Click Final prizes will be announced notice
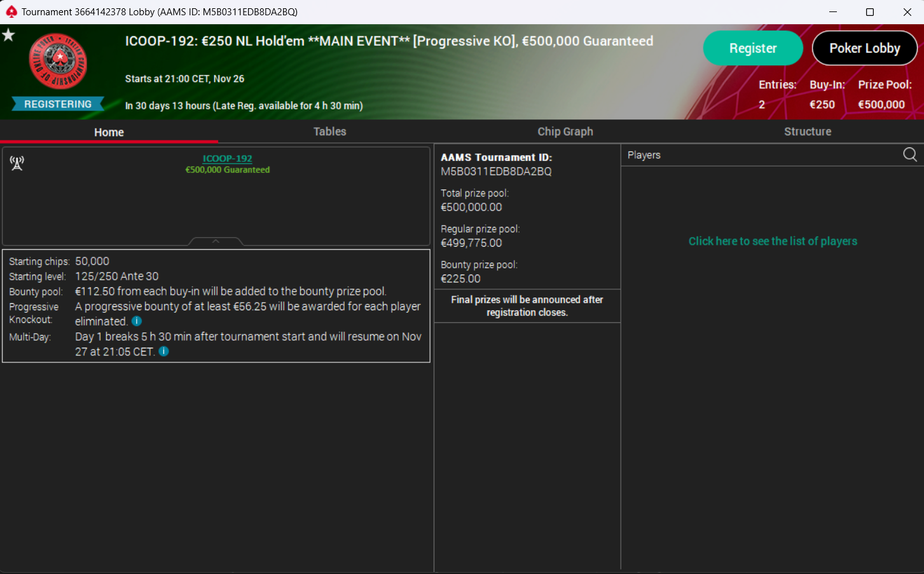The height and width of the screenshot is (574, 924). [x=527, y=306]
